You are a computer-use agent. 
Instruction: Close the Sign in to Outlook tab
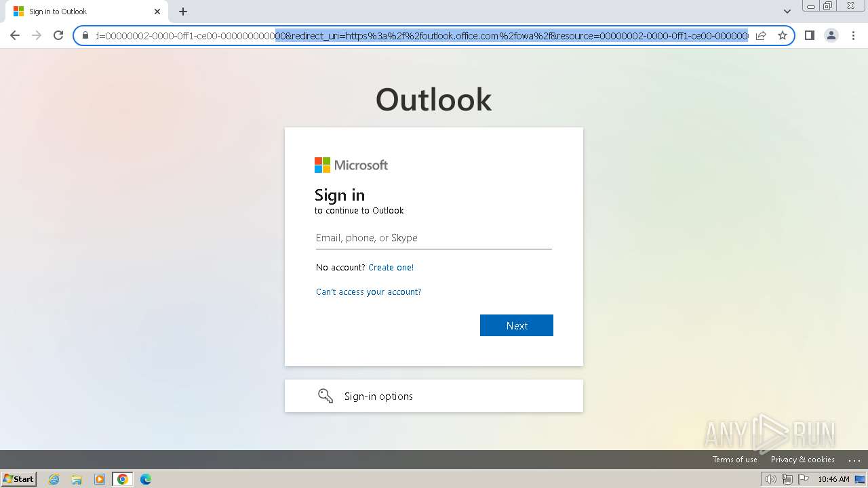(157, 12)
